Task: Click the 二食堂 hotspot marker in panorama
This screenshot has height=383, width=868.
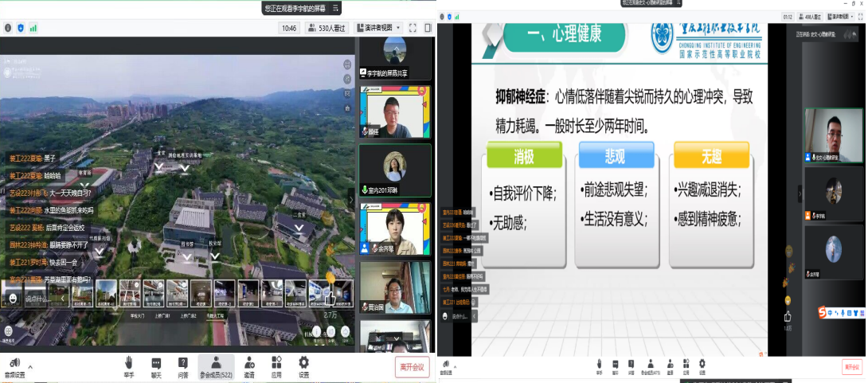Action: (x=299, y=227)
